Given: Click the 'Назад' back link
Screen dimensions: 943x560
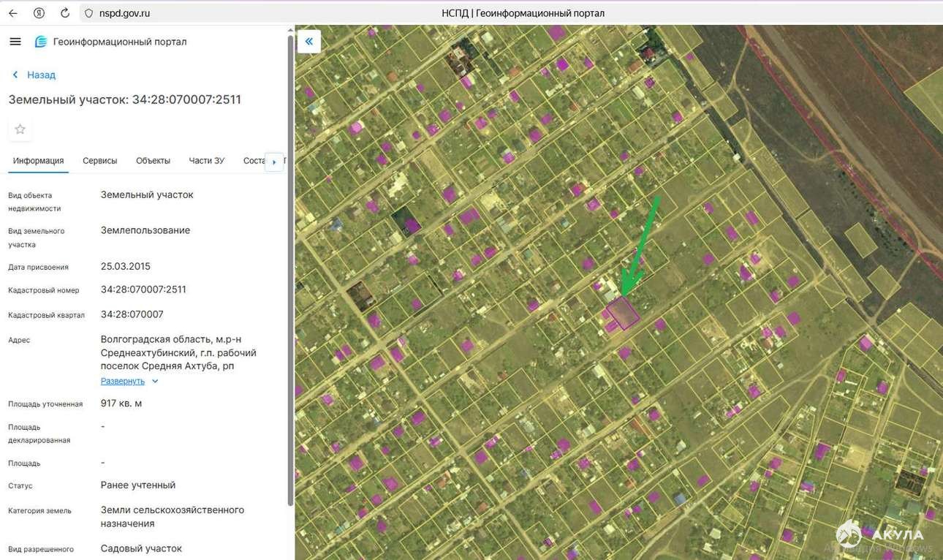Looking at the screenshot, I should click(34, 75).
